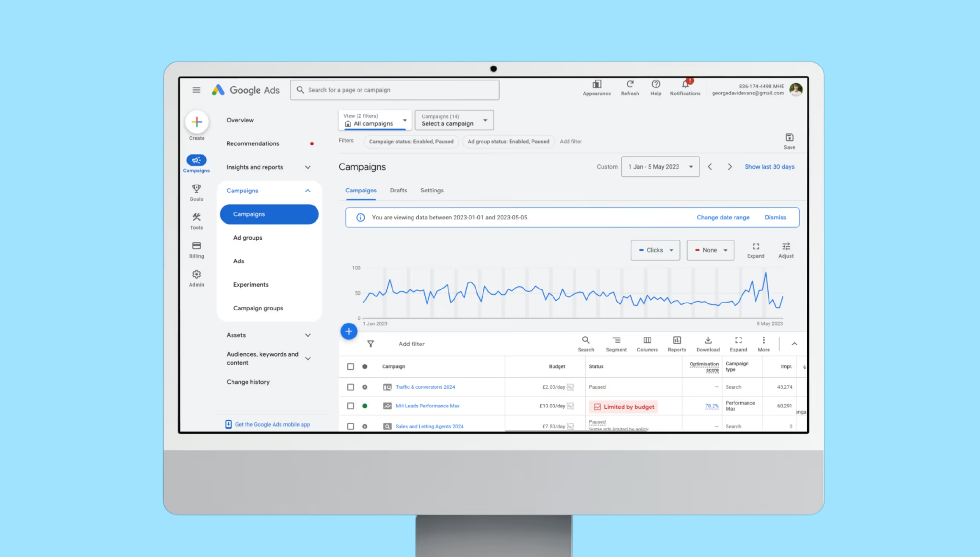Screen dimensions: 980x557
Task: Switch to the Drafts tab
Action: click(398, 190)
